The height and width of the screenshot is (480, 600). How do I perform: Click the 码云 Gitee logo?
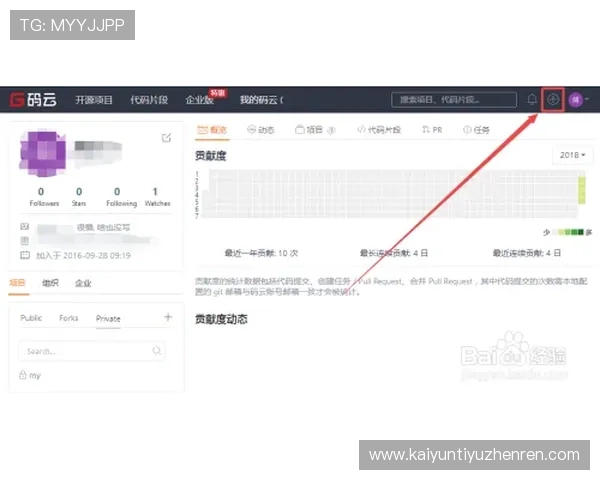pyautogui.click(x=33, y=100)
